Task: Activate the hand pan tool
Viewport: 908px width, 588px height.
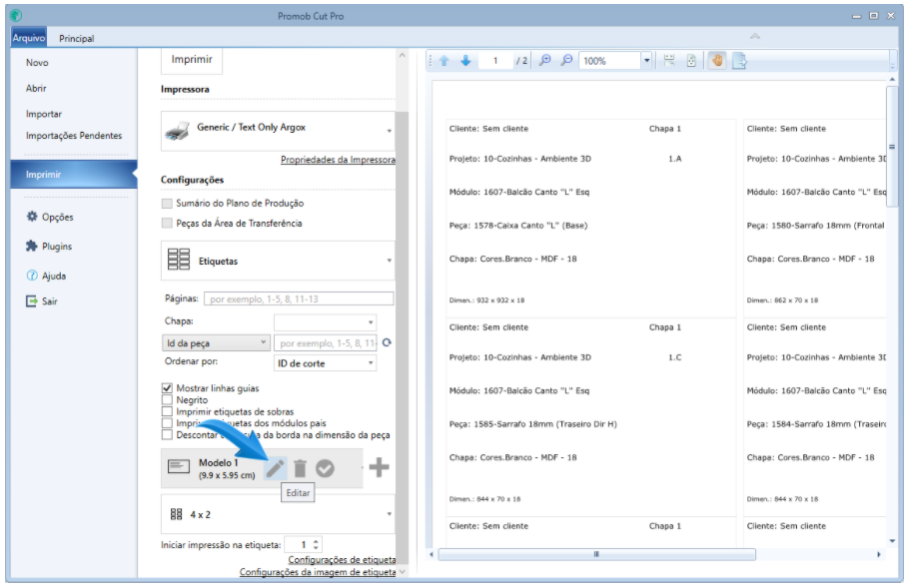Action: tap(717, 60)
